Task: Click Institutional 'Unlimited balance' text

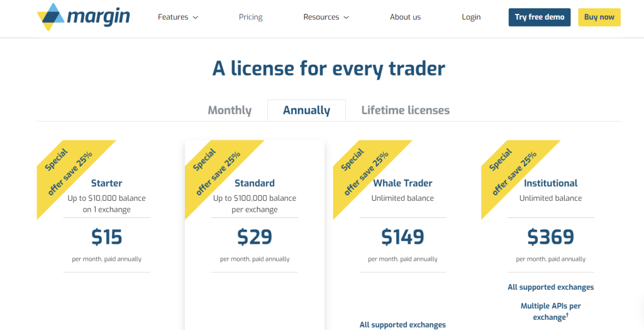Action: click(x=551, y=198)
